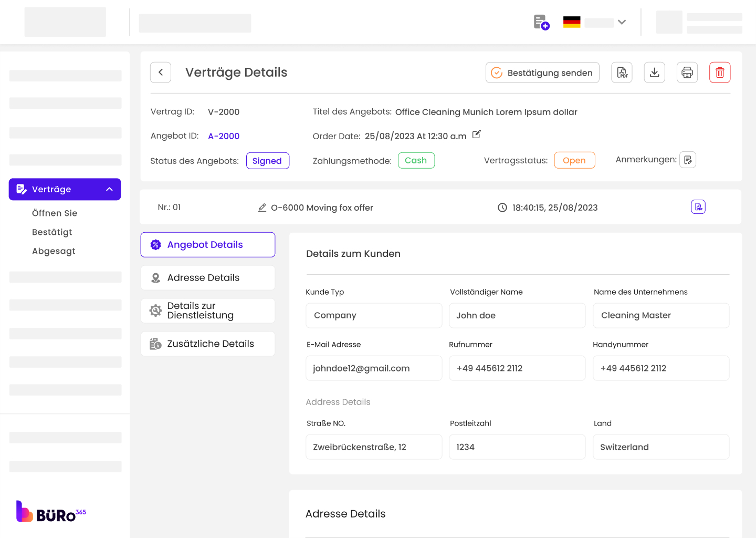Click the Bestätigung senden button
This screenshot has height=538, width=756.
pyautogui.click(x=542, y=73)
